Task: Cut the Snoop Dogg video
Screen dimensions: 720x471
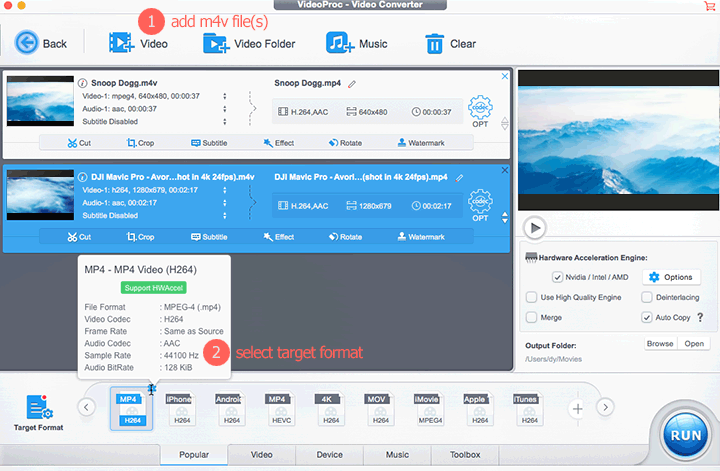Action: (x=79, y=143)
